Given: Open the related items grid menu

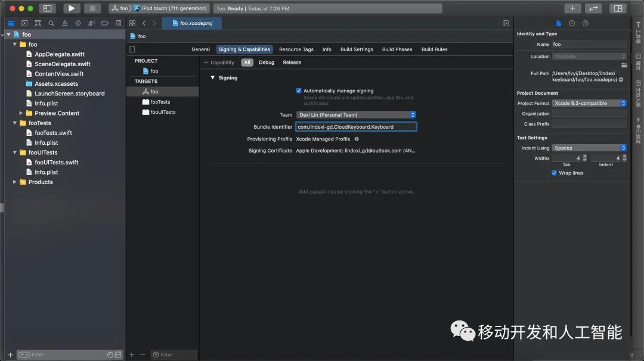Looking at the screenshot, I should pos(132,23).
